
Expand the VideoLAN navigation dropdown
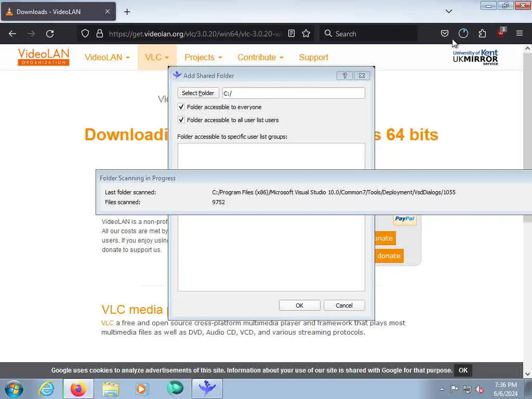[x=107, y=57]
